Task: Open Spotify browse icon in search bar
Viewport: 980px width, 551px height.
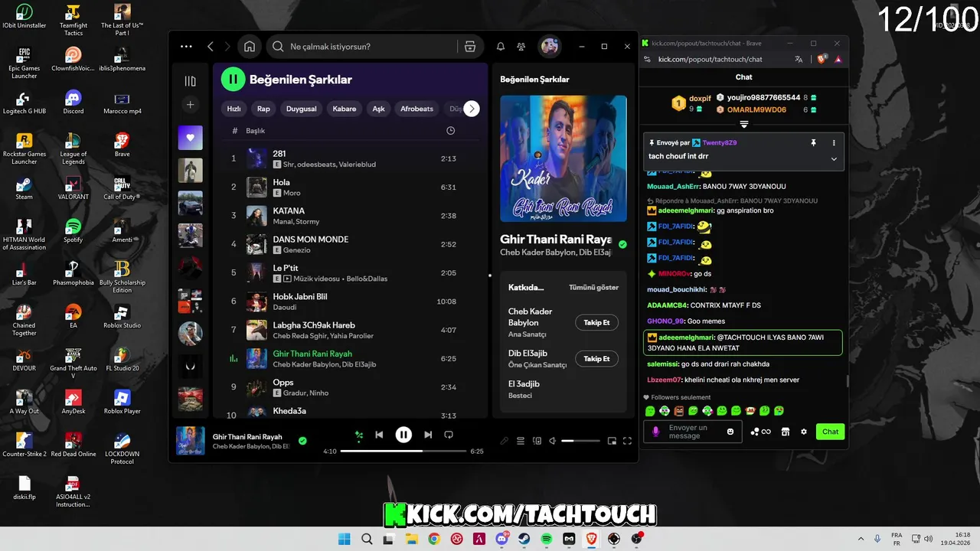Action: 470,47
